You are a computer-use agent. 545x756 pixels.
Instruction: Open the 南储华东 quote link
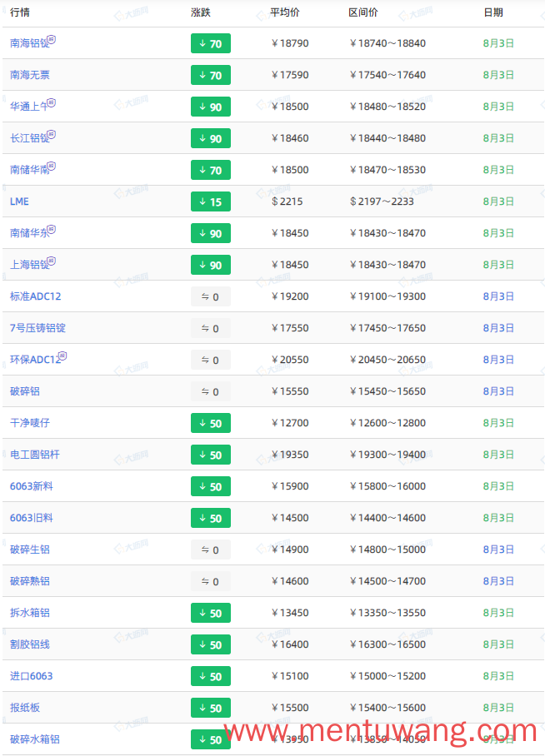point(29,233)
